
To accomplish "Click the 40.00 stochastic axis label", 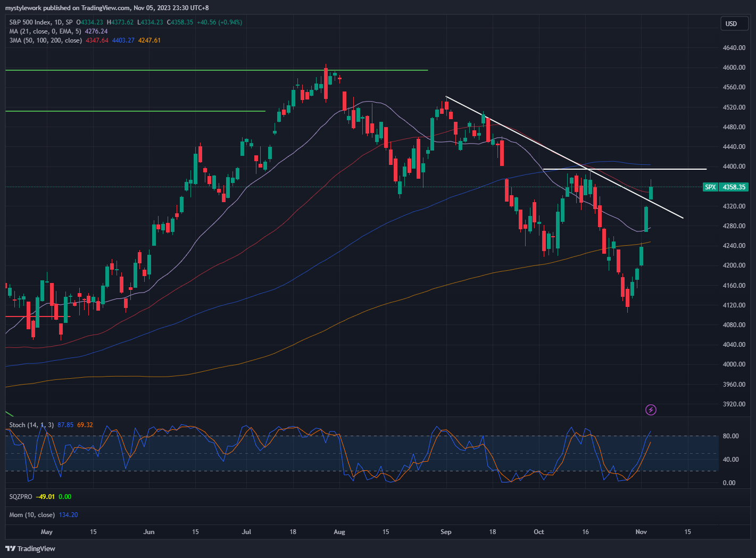I will coord(730,460).
